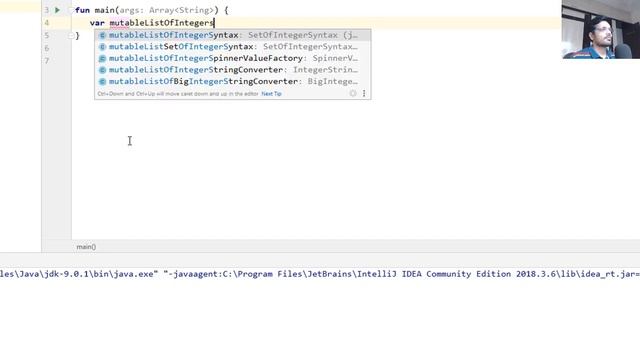Viewport: 640px width, 360px height.
Task: Click class icon beside mutableListOfIntegerSpinnerValueFactory
Action: coord(102,58)
